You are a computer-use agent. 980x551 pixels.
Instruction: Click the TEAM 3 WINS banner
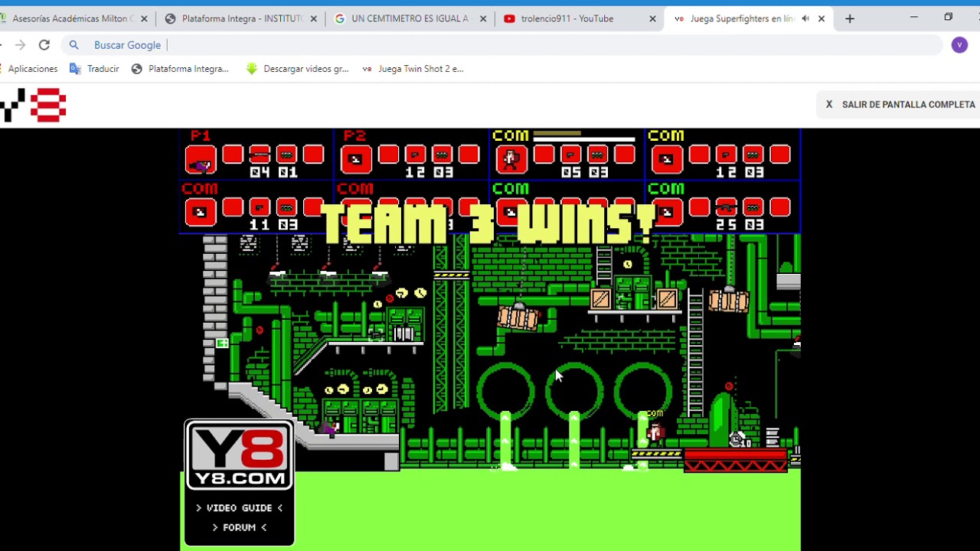coord(490,224)
